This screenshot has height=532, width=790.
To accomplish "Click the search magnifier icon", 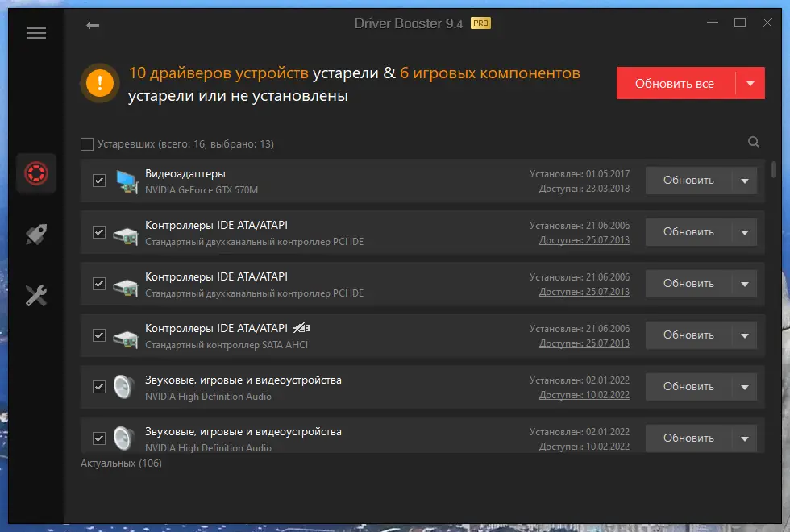I will point(753,142).
